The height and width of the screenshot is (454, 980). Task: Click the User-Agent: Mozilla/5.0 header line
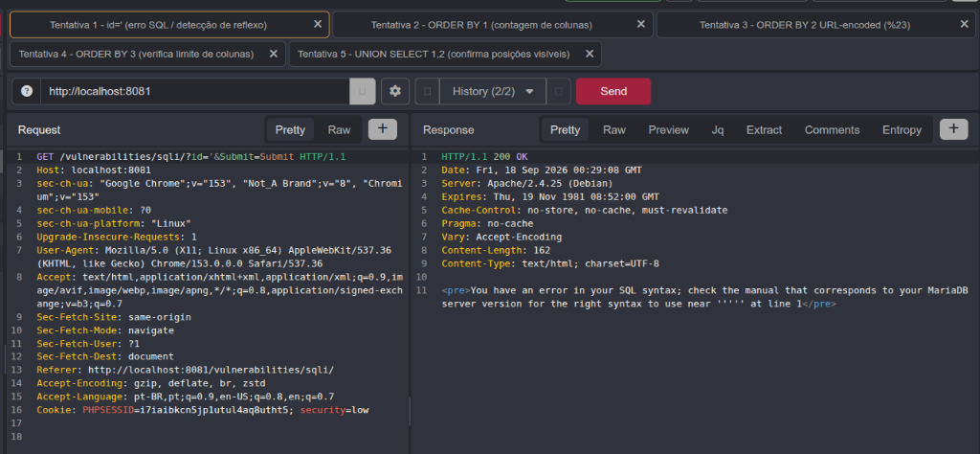(214, 257)
